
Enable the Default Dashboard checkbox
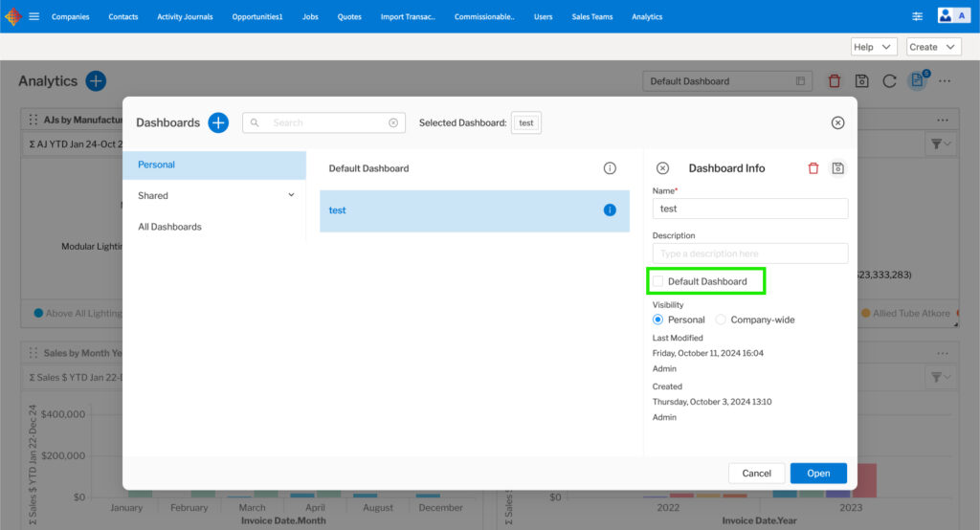pos(657,281)
